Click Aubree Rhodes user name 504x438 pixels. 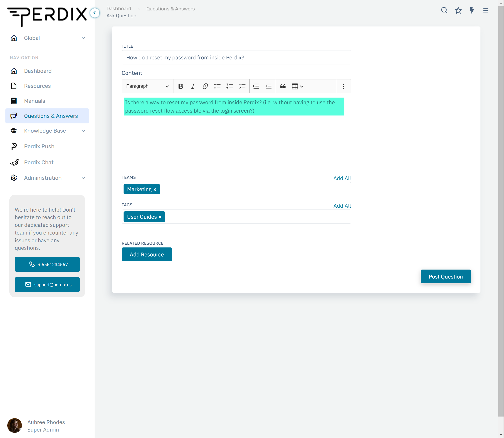tap(46, 422)
